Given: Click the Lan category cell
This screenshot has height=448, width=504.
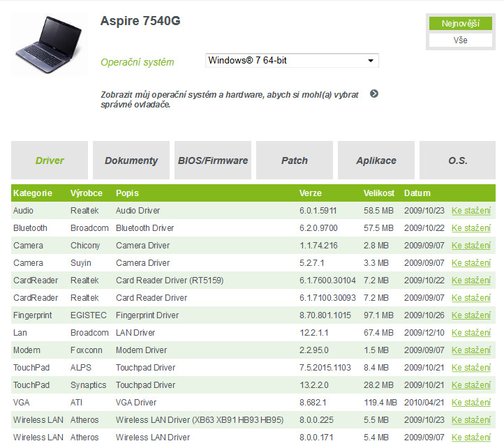Looking at the screenshot, I should 20,333.
